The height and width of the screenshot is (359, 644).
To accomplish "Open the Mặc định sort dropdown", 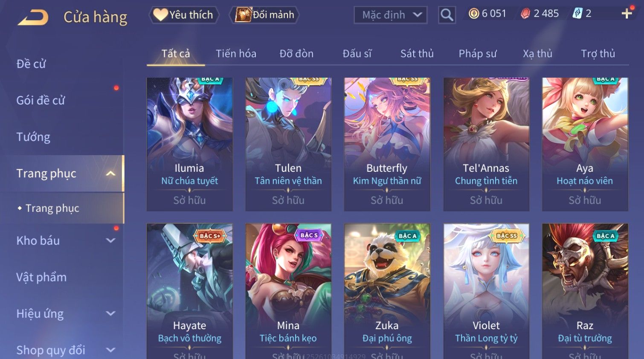I will tap(390, 15).
